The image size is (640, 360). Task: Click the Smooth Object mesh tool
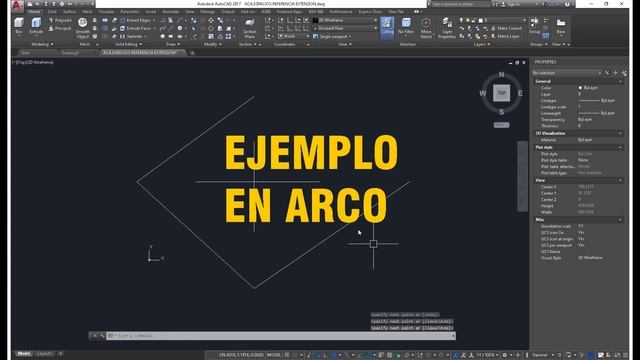(82, 28)
